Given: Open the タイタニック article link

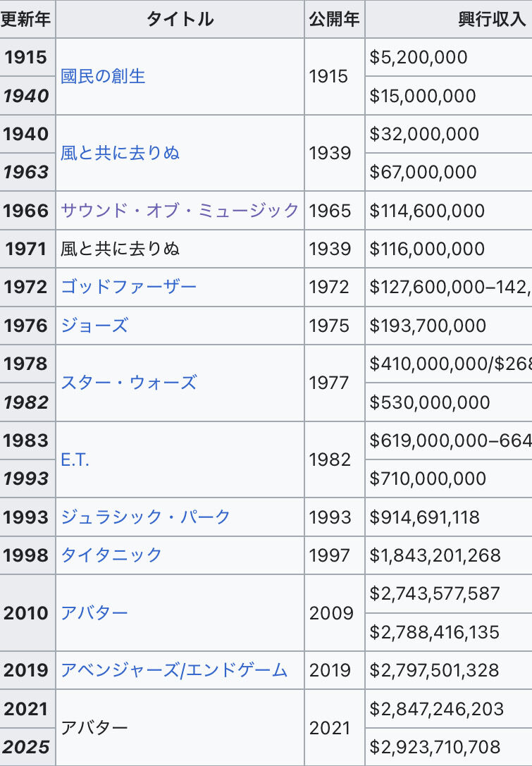Looking at the screenshot, I should tap(111, 555).
